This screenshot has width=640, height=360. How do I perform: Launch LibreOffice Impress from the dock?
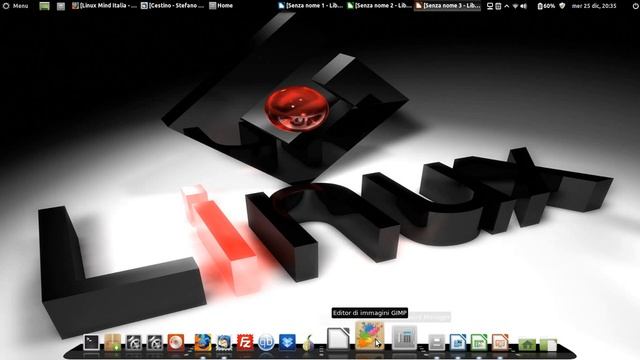(x=500, y=342)
